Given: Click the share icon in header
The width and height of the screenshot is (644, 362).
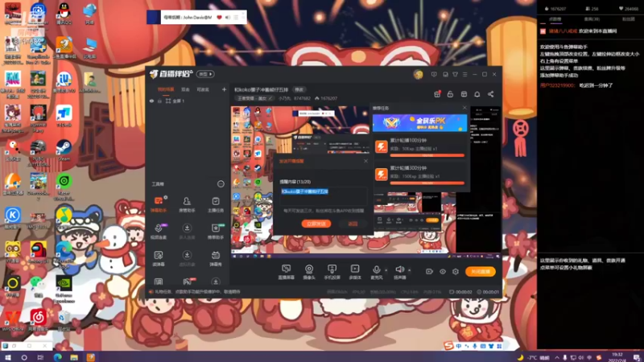Looking at the screenshot, I should tap(491, 94).
